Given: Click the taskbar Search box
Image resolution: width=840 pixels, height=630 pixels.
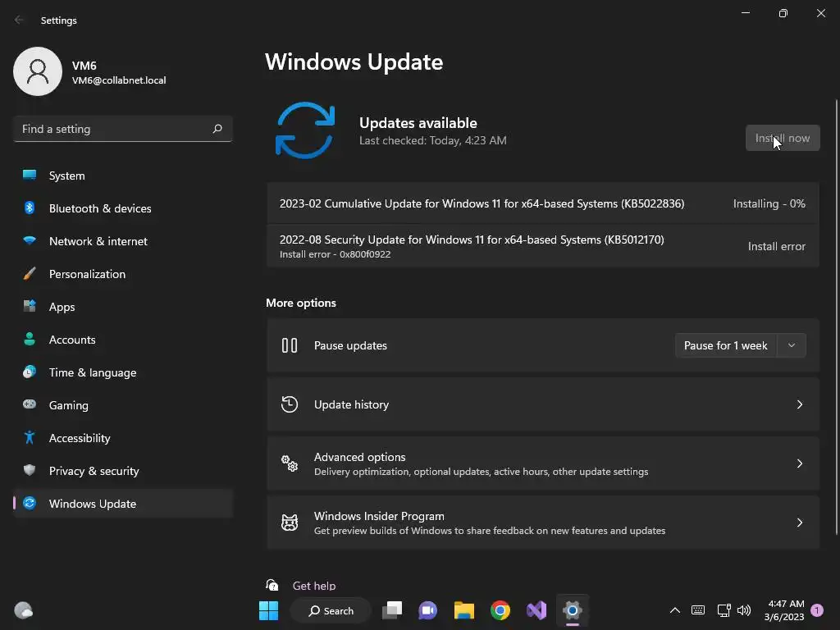Looking at the screenshot, I should (331, 610).
